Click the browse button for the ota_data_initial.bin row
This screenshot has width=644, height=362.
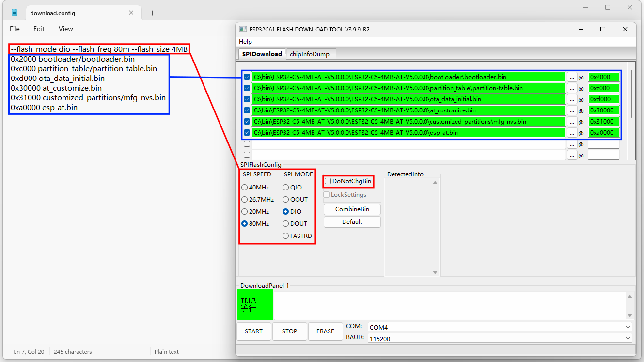(x=572, y=99)
